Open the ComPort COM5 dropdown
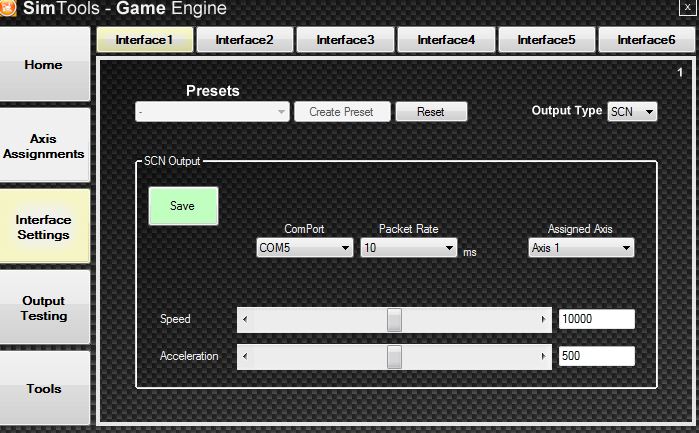 click(x=305, y=248)
